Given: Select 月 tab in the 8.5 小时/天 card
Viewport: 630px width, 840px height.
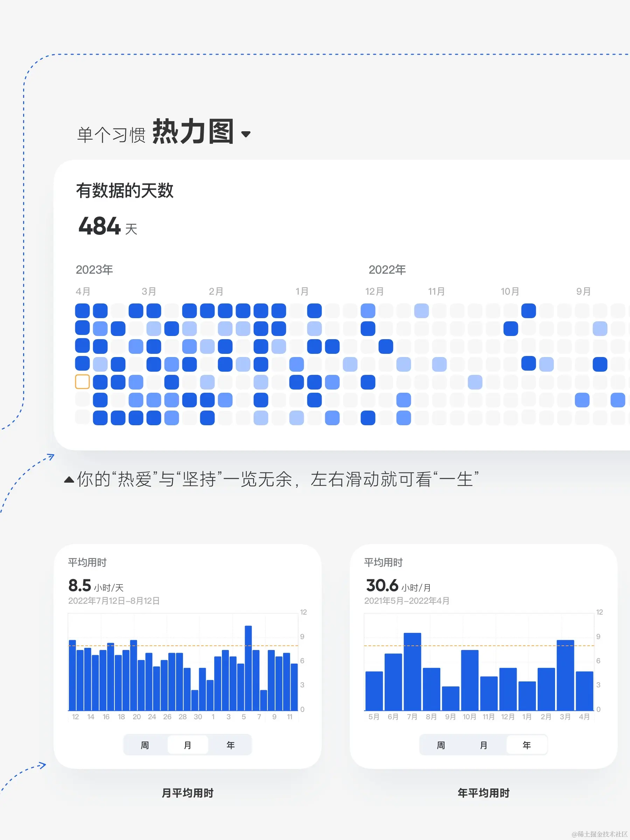Looking at the screenshot, I should pyautogui.click(x=188, y=745).
